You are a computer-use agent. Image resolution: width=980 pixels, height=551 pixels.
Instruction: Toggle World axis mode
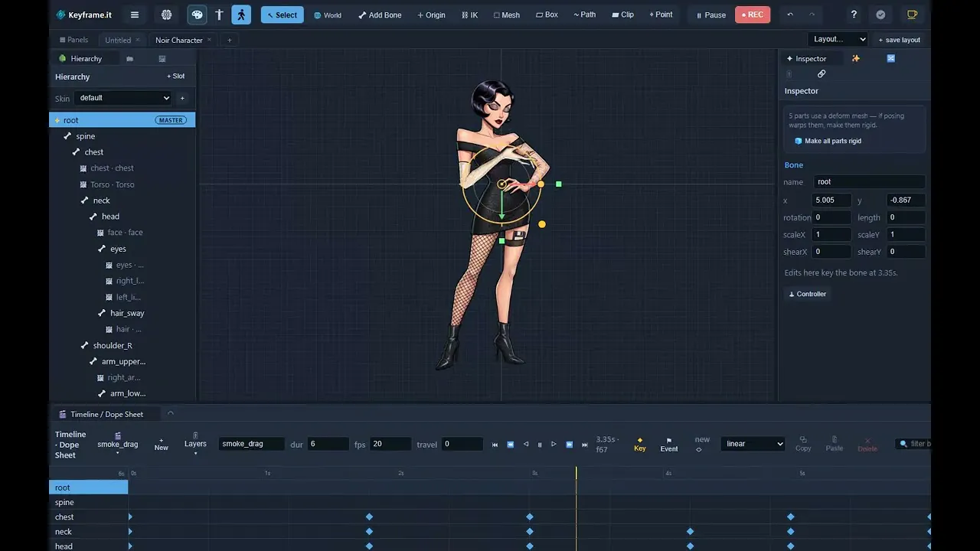[328, 15]
